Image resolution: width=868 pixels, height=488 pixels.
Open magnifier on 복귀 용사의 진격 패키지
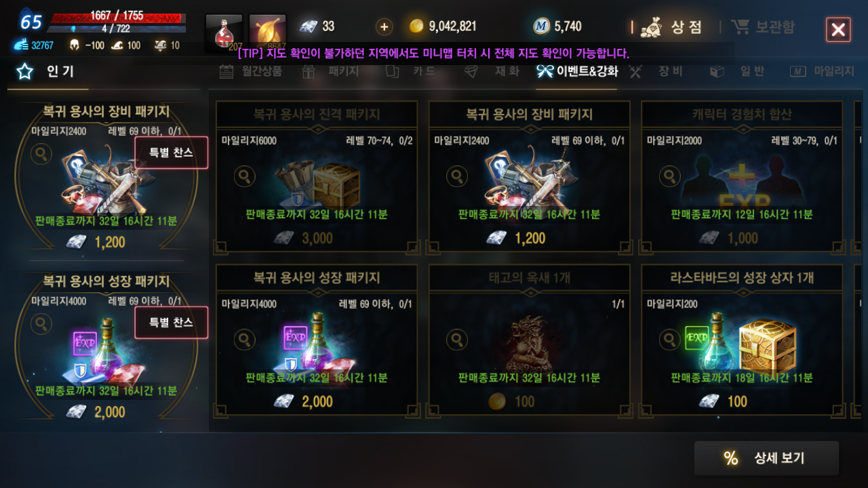click(245, 177)
